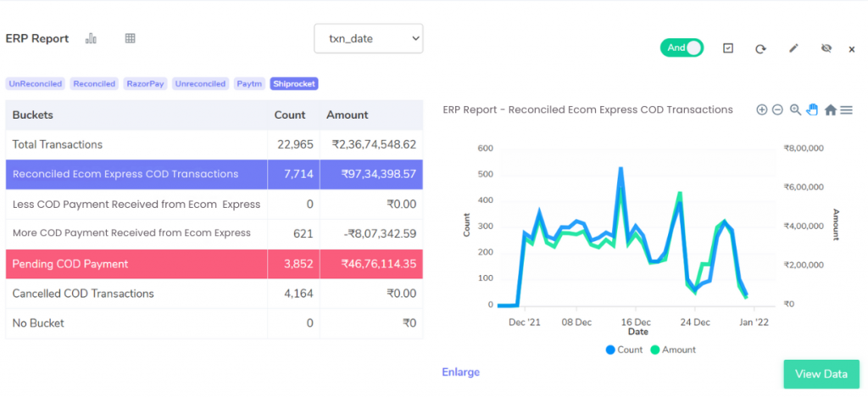This screenshot has width=868, height=398.
Task: Activate the pan hand tool
Action: (812, 109)
